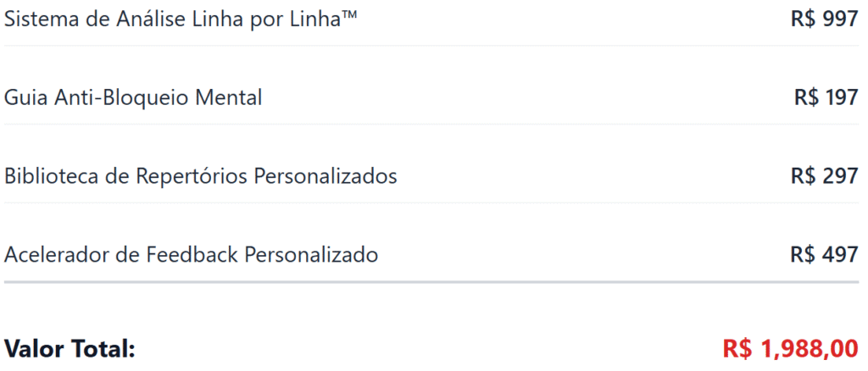
Task: Select the R$ 297 price
Action: click(824, 176)
